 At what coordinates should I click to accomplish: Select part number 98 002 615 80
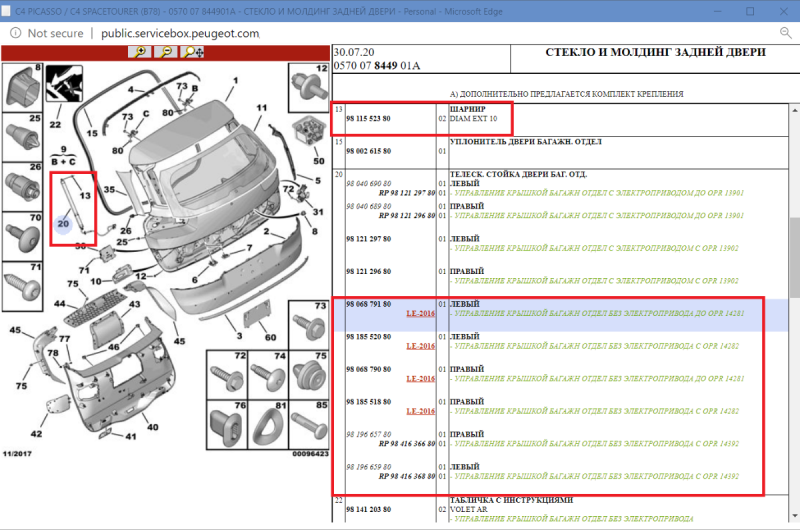coord(368,150)
